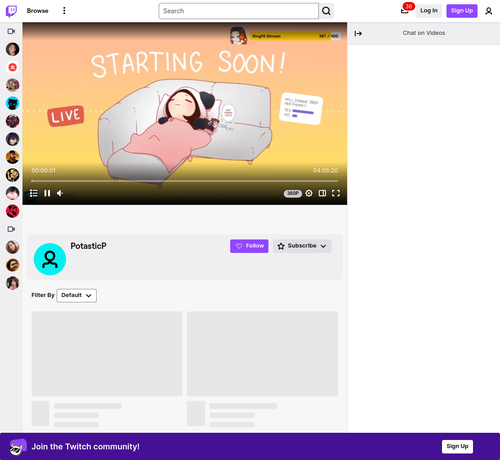Screen dimensions: 500x460
Task: Pause the video playback
Action: tap(47, 193)
